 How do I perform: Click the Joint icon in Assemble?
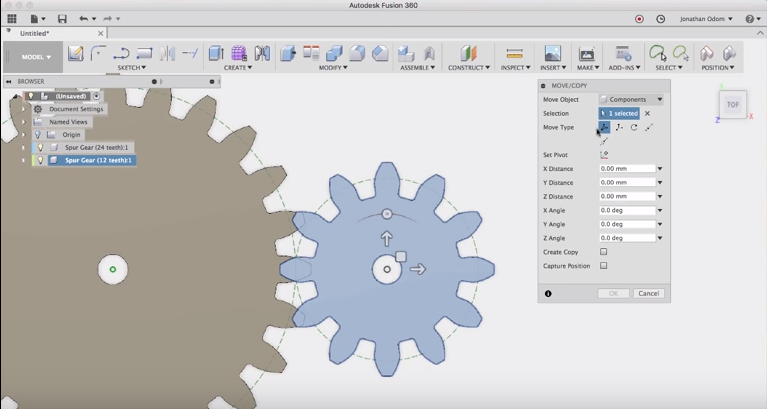429,53
